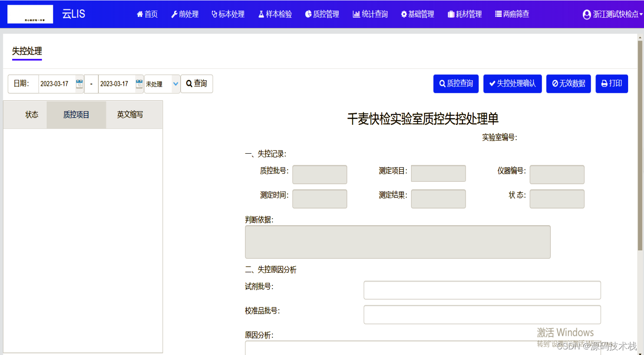644x355 pixels.
Task: Open the 统计查询 statistics menu
Action: (370, 14)
